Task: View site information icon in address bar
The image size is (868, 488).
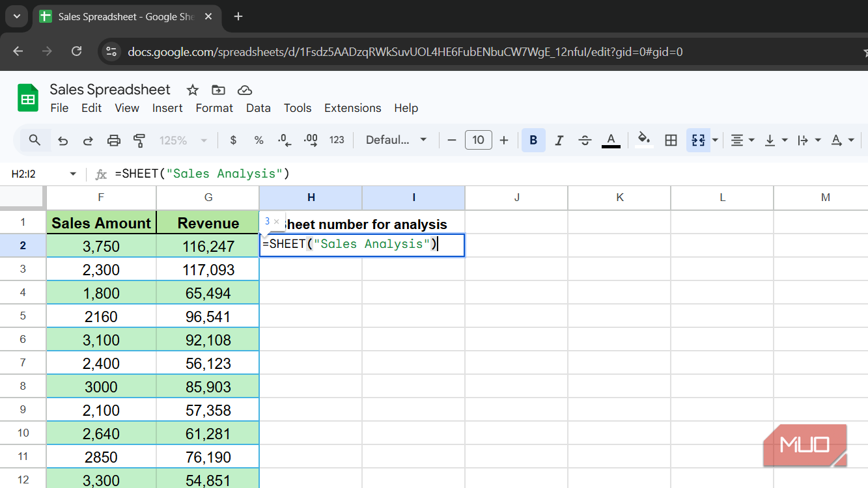Action: click(111, 51)
